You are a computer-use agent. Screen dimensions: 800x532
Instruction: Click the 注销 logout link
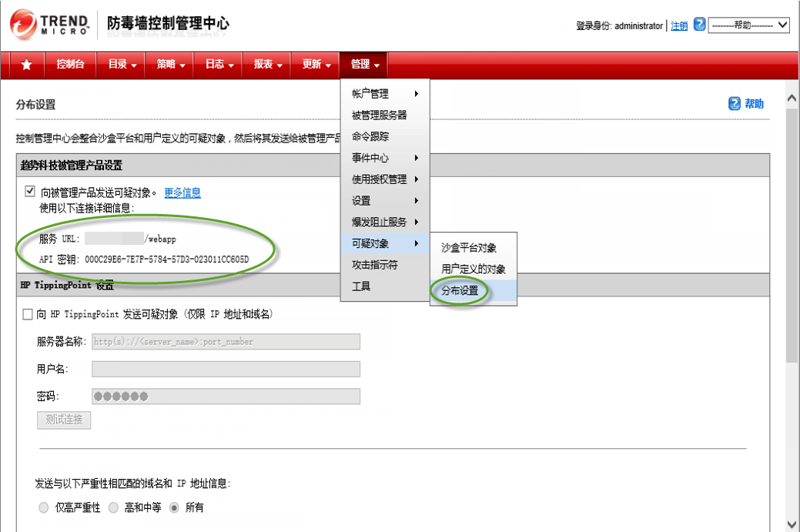679,25
